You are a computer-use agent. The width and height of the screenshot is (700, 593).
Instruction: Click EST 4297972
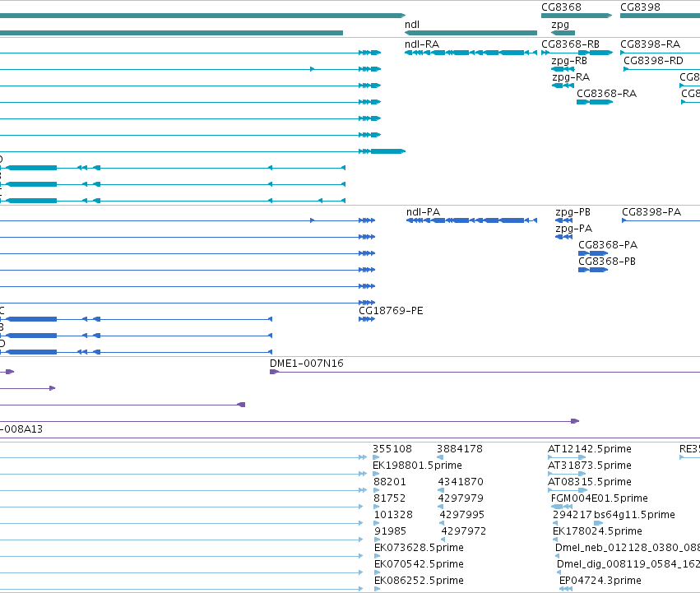(443, 540)
